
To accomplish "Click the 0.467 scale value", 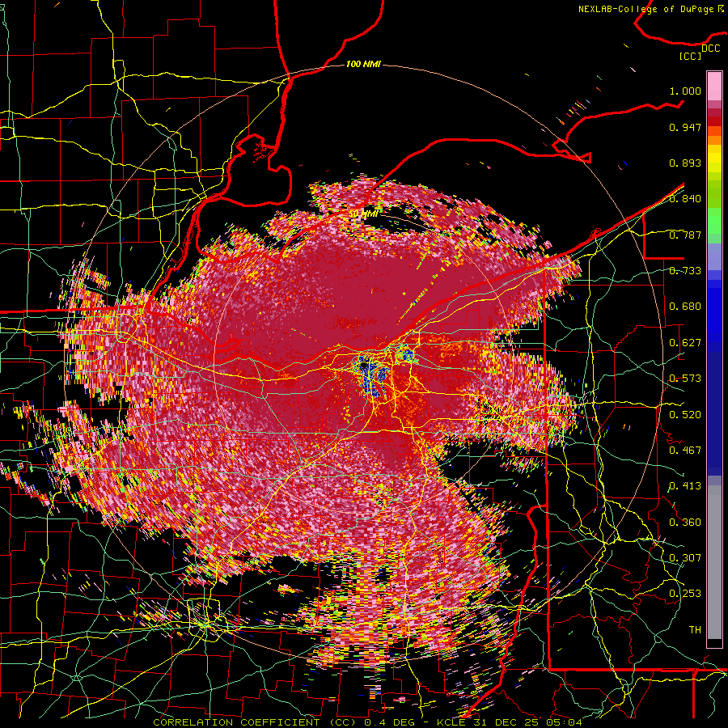I will click(x=685, y=451).
